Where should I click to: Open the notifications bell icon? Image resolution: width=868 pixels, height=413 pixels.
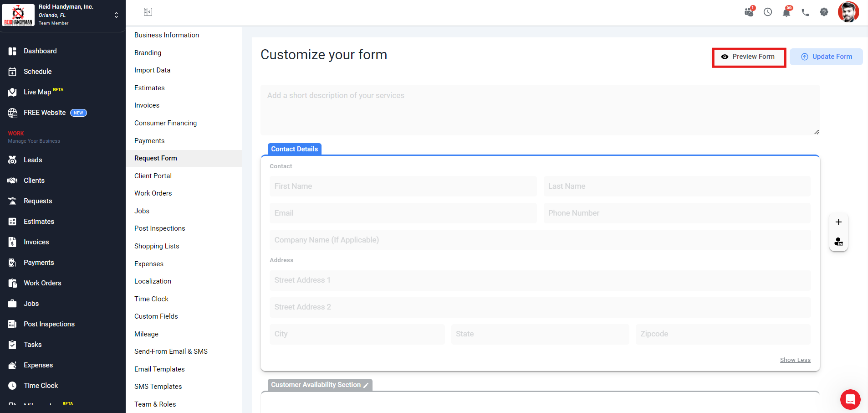pyautogui.click(x=786, y=12)
